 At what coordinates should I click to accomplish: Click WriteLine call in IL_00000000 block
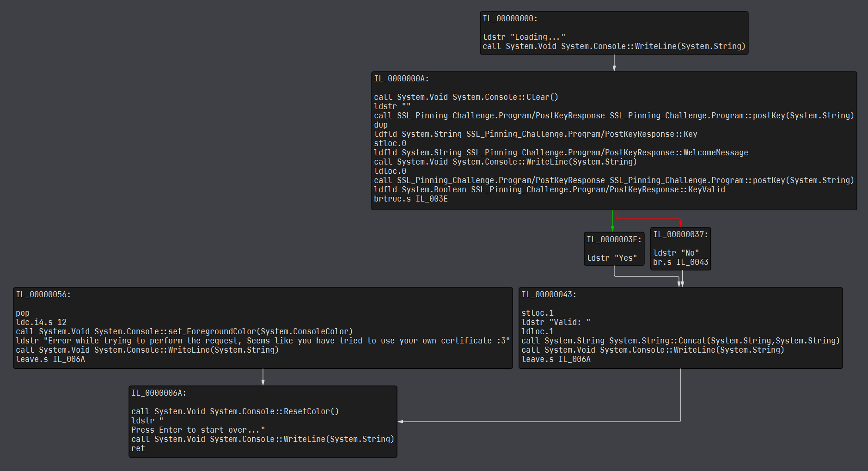pos(614,46)
